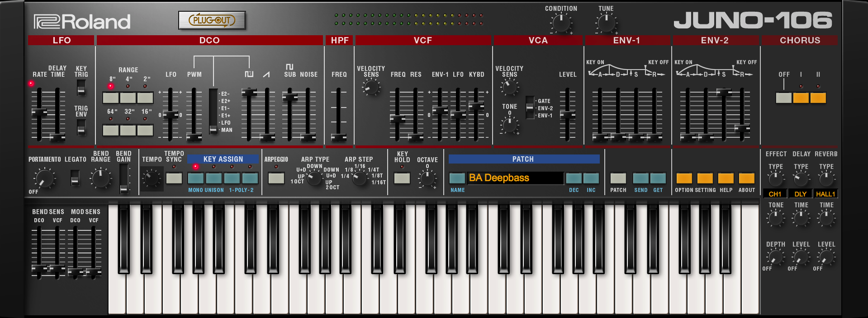Click the VCF ENV-1 slider
Viewport: 868px width, 318px height.
pos(440,110)
